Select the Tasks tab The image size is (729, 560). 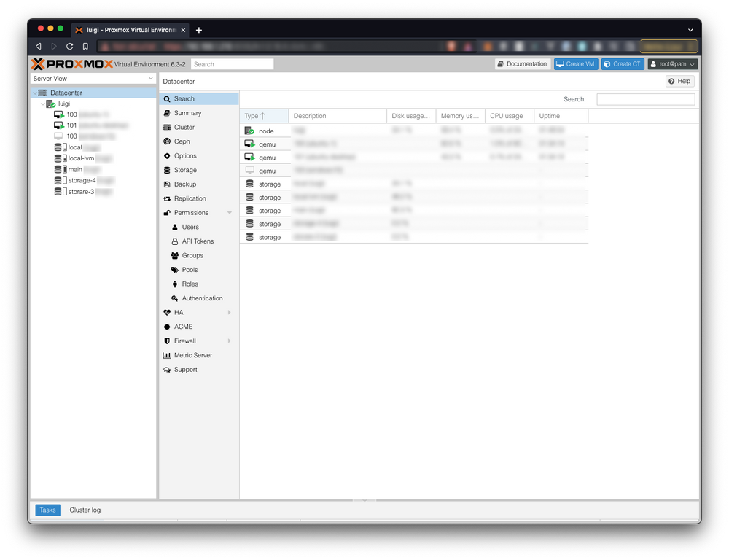pyautogui.click(x=47, y=510)
